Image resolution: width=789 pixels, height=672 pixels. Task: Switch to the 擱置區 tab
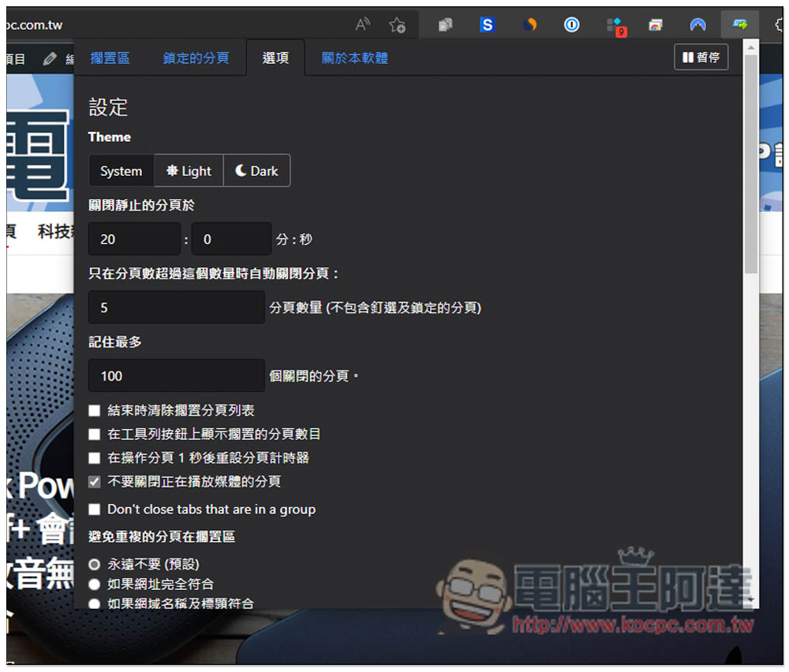(110, 58)
